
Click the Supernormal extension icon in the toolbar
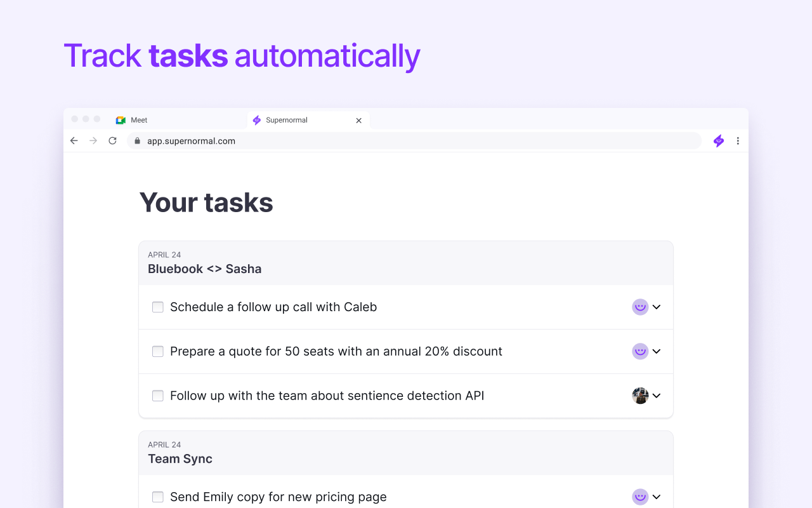(x=718, y=140)
